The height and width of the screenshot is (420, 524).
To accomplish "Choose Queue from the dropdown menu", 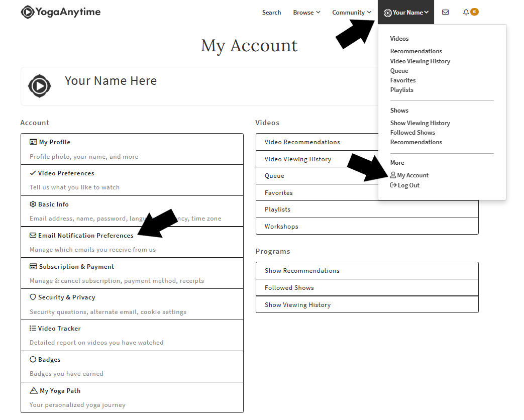I will tap(399, 71).
